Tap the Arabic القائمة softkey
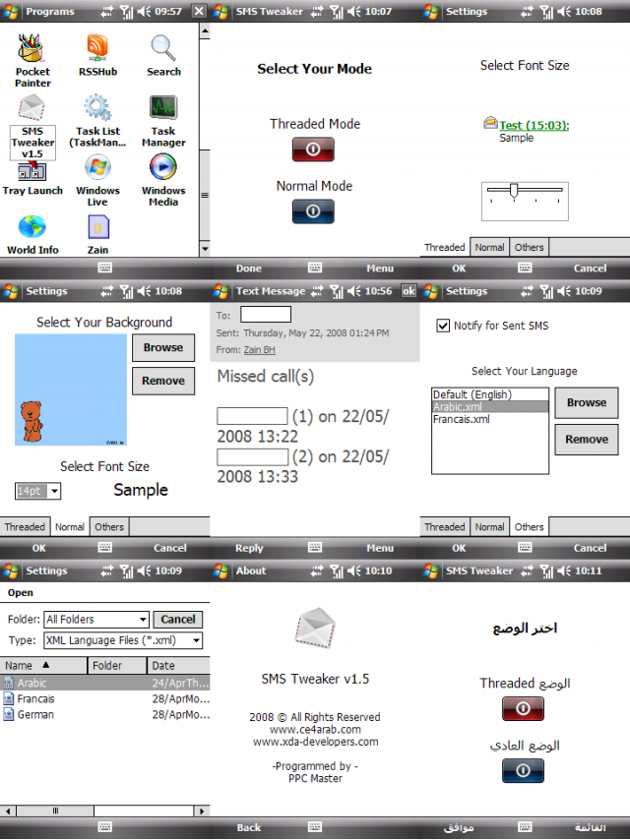This screenshot has width=630, height=840. coord(590,827)
